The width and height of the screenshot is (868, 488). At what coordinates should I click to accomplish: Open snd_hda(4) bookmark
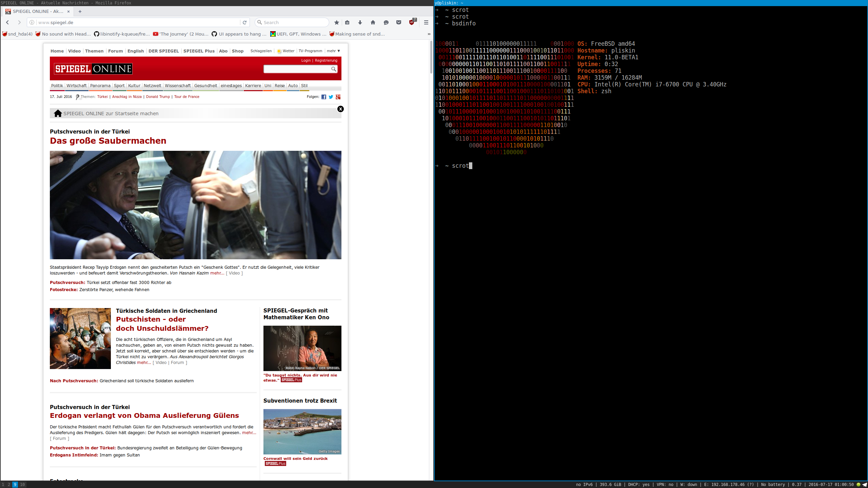coord(17,34)
